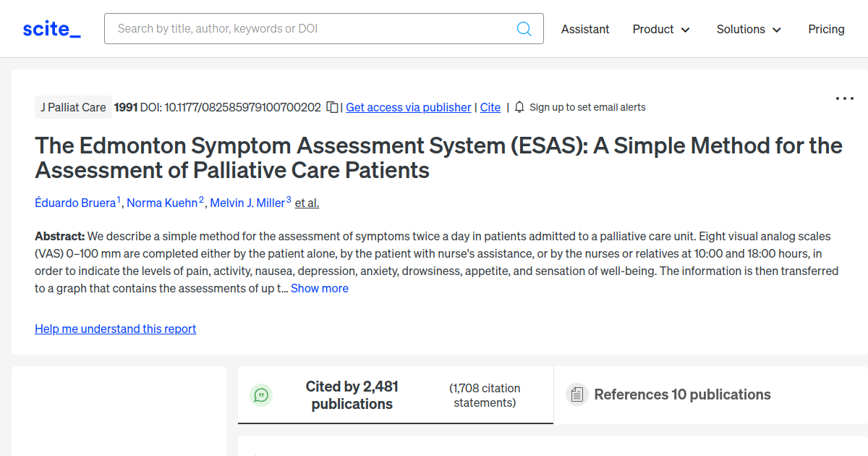868x456 pixels.
Task: Copy the DOI using the copy icon
Action: [331, 106]
